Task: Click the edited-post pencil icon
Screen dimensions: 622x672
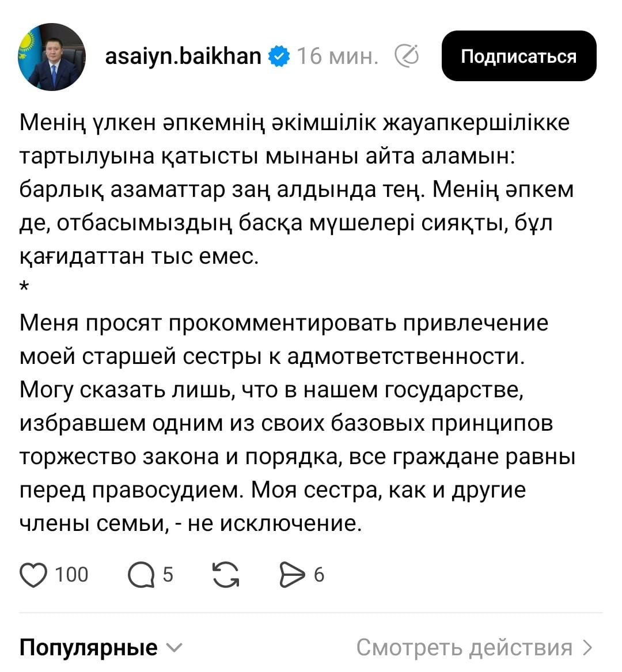Action: (407, 56)
